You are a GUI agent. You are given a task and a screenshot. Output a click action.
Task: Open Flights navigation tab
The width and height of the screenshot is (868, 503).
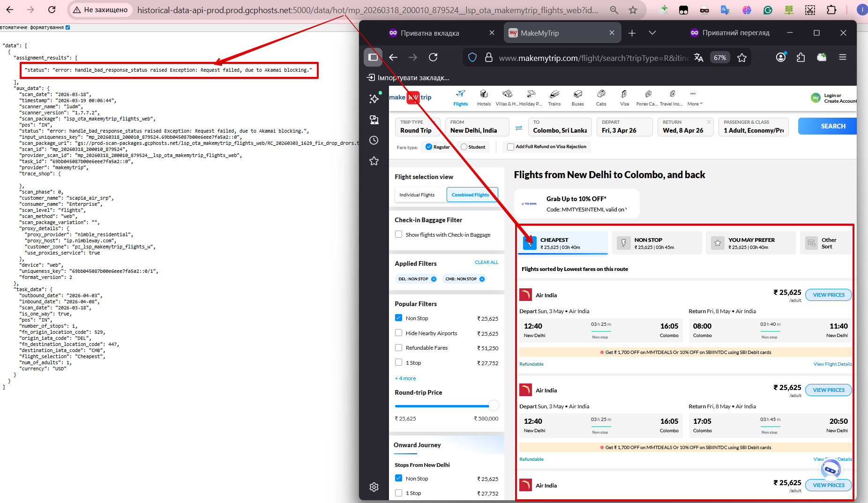coord(460,98)
